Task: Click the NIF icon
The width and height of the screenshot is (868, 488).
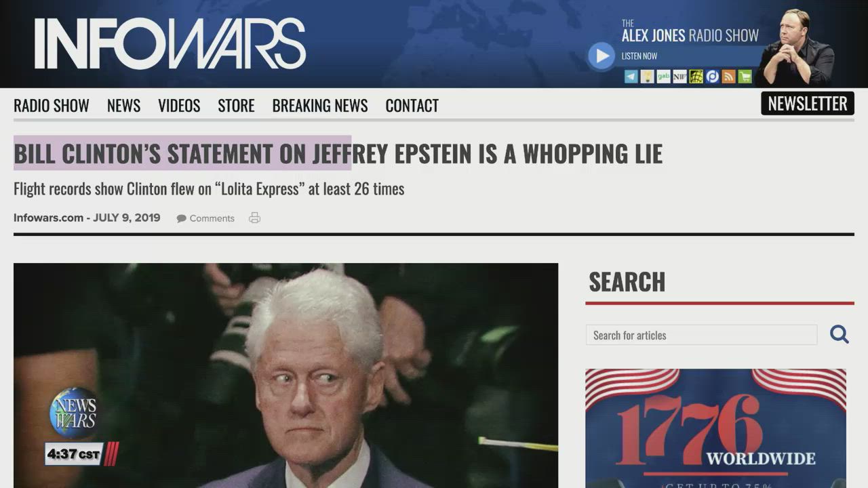Action: click(680, 77)
